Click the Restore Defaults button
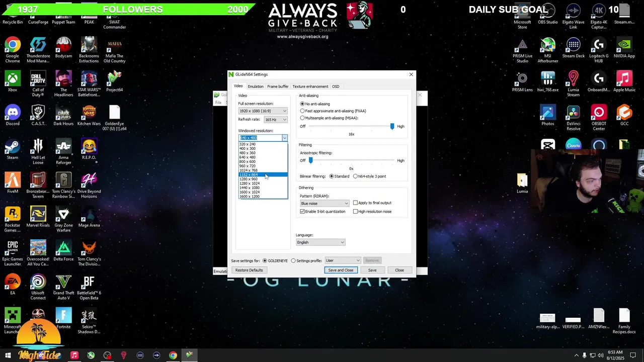 (249, 270)
